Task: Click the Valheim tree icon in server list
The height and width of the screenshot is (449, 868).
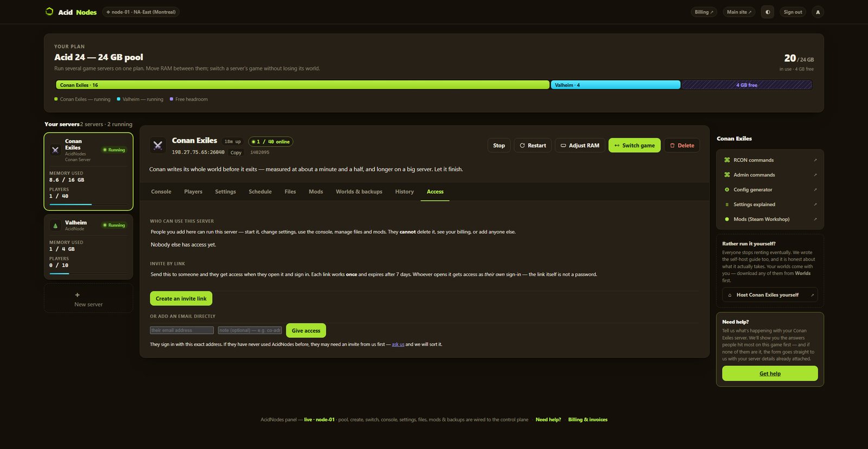Action: (x=55, y=225)
